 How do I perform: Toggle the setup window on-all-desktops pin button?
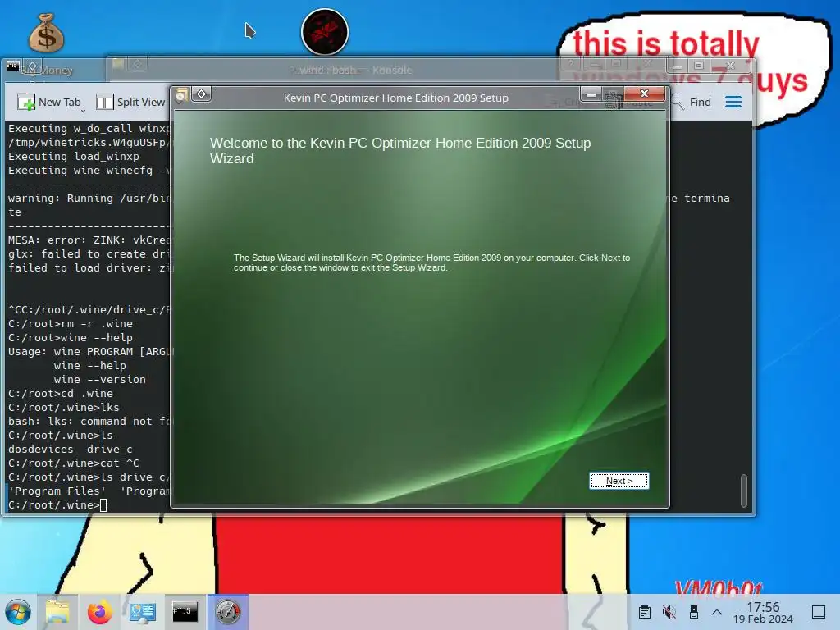(x=202, y=94)
